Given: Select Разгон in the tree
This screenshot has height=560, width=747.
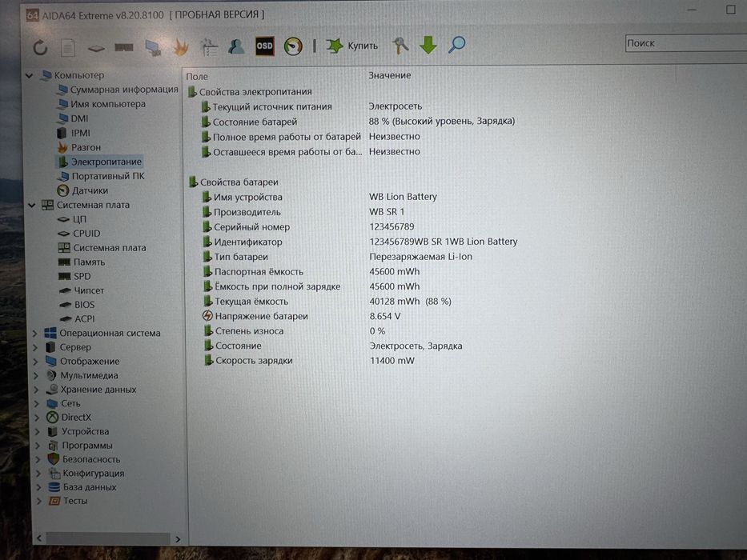Looking at the screenshot, I should (x=79, y=147).
